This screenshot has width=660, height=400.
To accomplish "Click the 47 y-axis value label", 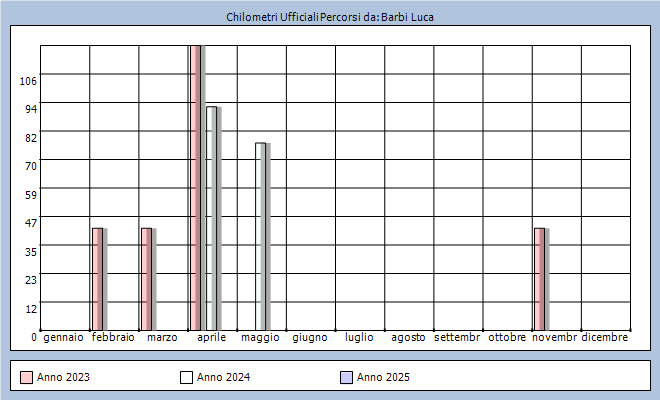I will coord(30,222).
